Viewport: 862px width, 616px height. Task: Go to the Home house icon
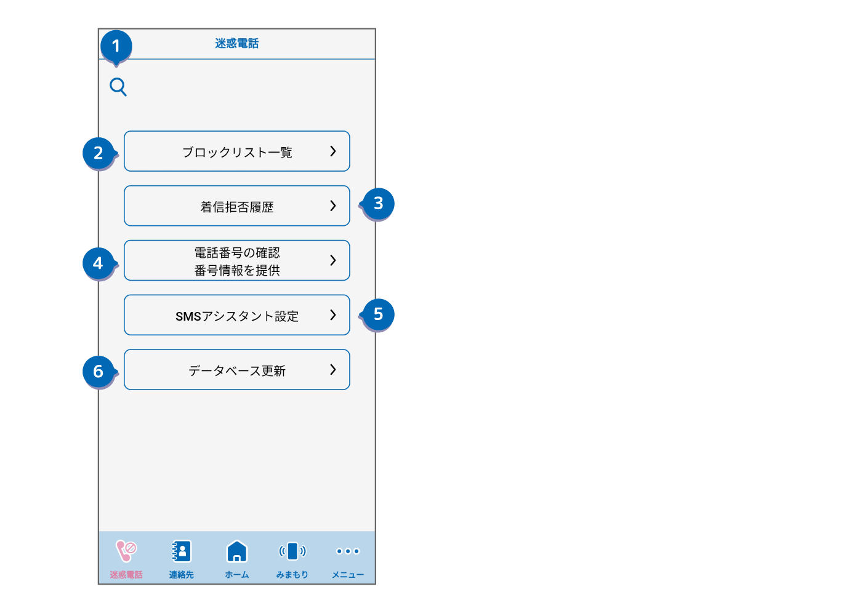tap(237, 551)
